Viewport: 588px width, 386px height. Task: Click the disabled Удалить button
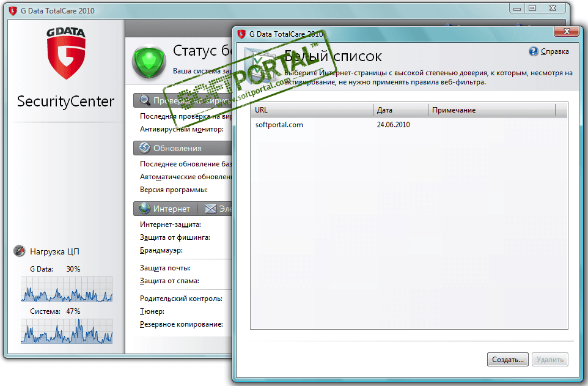[x=549, y=359]
